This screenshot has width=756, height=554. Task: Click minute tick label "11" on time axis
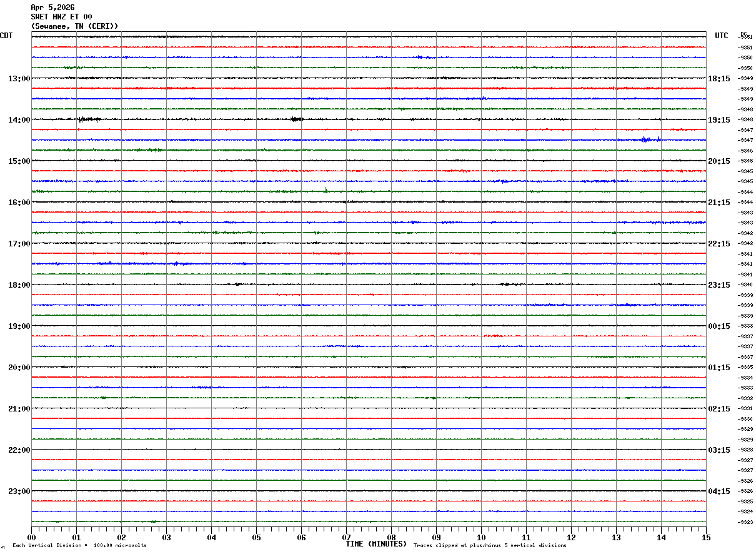pyautogui.click(x=526, y=537)
